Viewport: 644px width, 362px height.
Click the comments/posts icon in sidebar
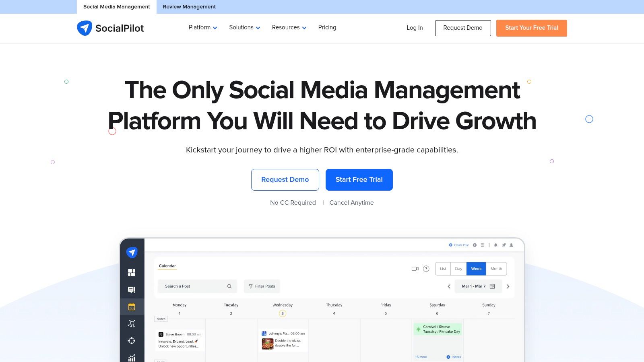[132, 290]
